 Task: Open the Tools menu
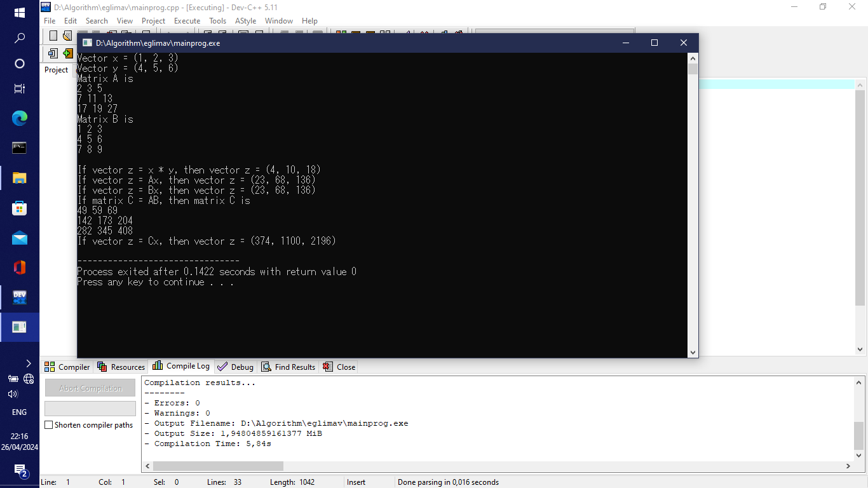coord(217,21)
